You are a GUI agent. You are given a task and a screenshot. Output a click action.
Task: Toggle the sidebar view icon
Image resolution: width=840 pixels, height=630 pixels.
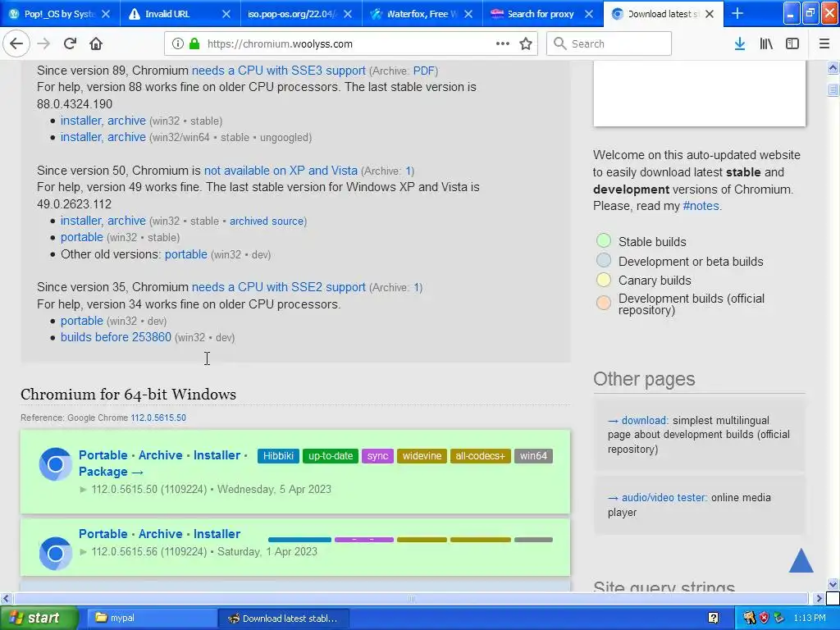click(x=792, y=44)
